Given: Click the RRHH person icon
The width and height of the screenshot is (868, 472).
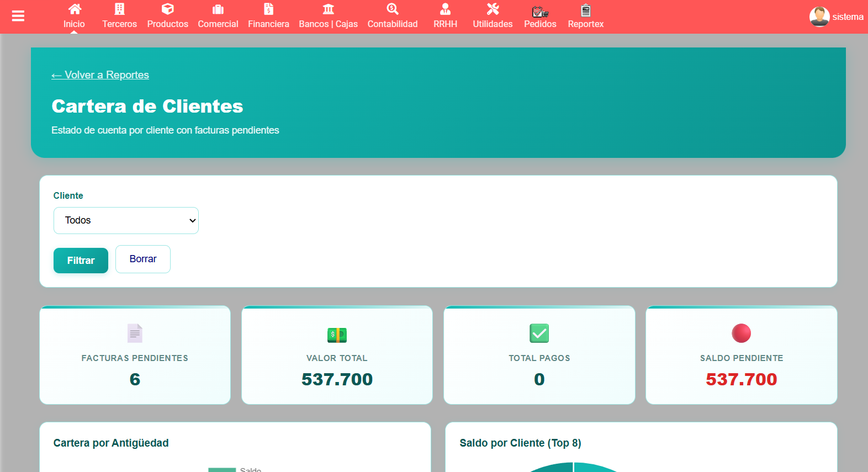Looking at the screenshot, I should [445, 9].
